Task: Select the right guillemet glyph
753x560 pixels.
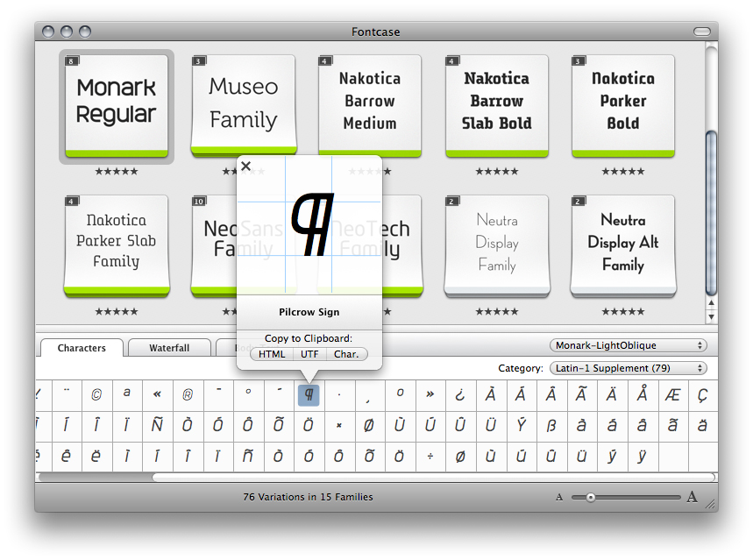Action: click(430, 394)
